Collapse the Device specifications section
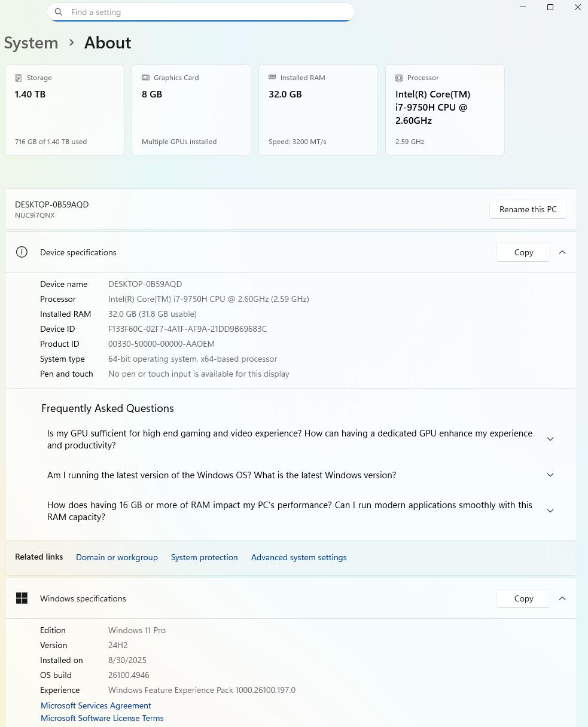The image size is (588, 727). pos(562,252)
